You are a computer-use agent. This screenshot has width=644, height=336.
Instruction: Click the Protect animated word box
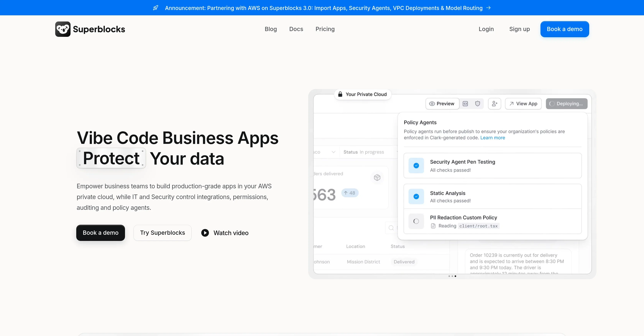111,158
